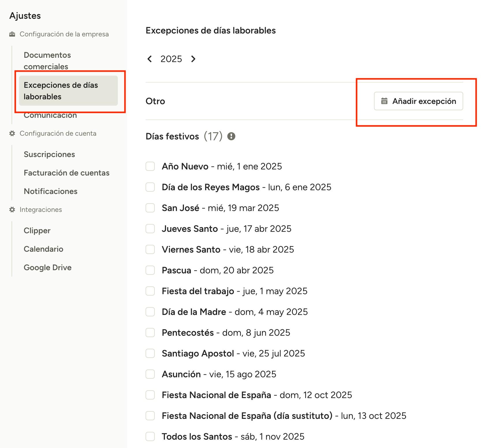The image size is (499, 448).
Task: Click the gear icon beside Configuración de cuenta
Action: [x=12, y=133]
